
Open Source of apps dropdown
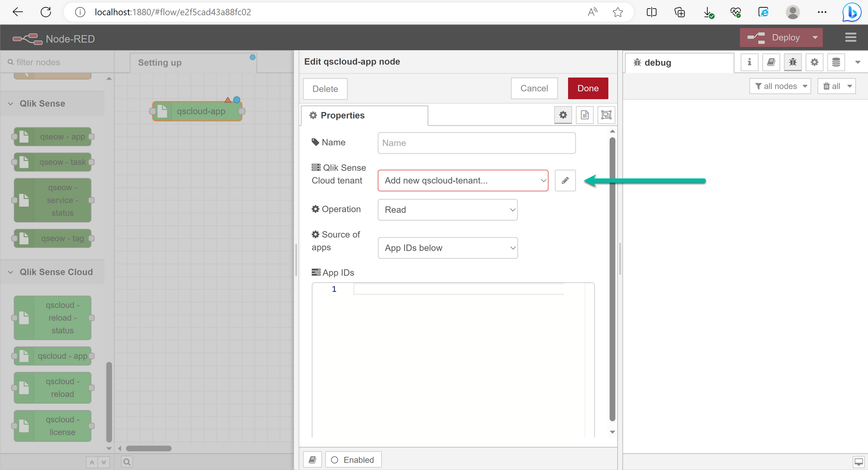(447, 248)
